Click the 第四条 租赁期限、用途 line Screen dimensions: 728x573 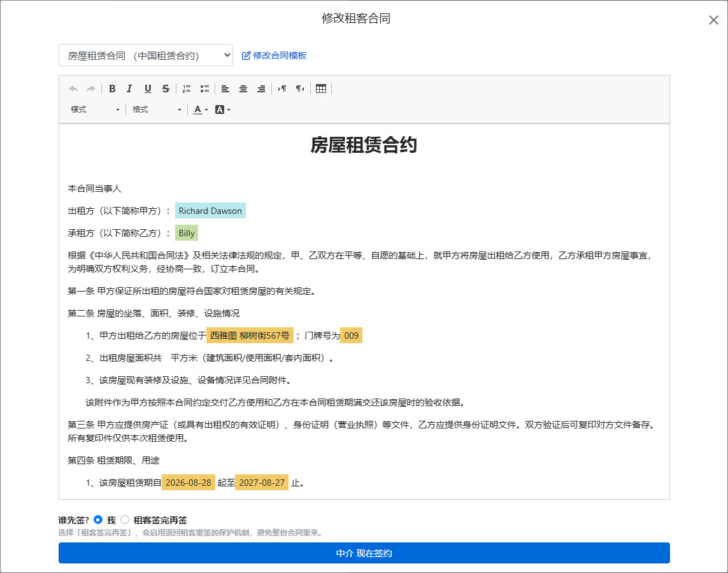point(114,460)
